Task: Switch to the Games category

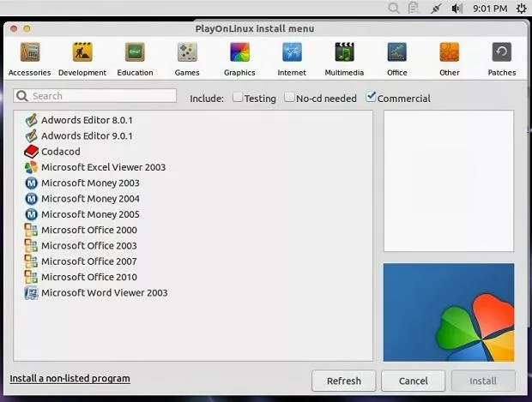Action: click(187, 53)
